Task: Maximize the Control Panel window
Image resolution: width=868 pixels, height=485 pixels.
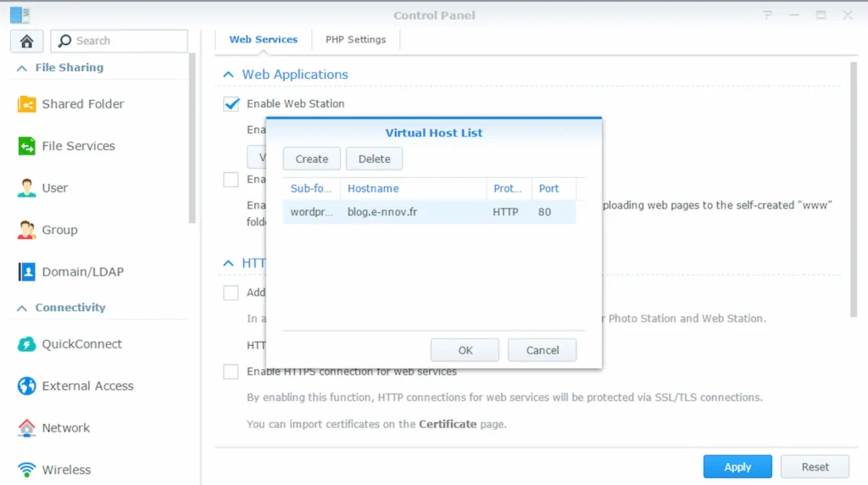Action: tap(821, 15)
